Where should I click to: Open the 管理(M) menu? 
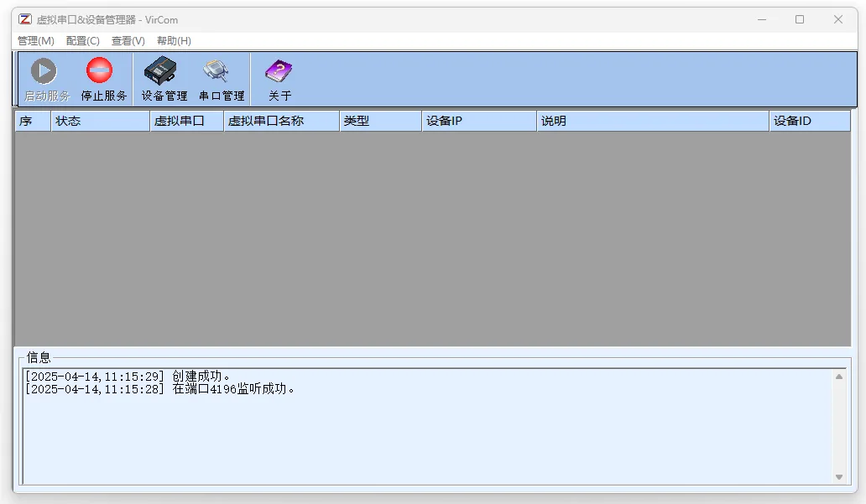[x=36, y=41]
